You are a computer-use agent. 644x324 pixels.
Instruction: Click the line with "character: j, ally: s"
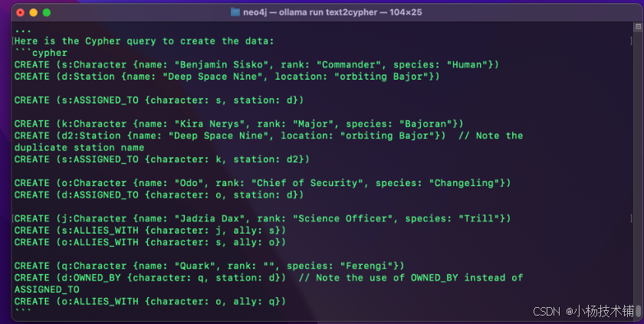click(150, 231)
